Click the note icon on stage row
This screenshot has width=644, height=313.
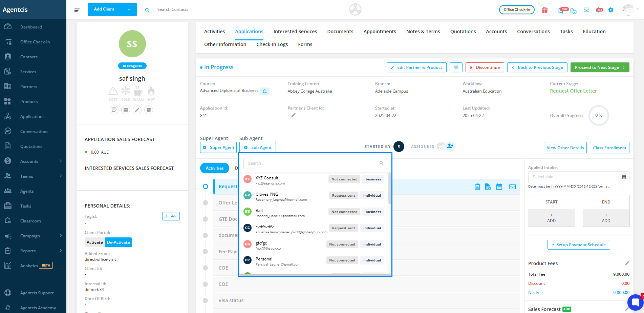(477, 187)
